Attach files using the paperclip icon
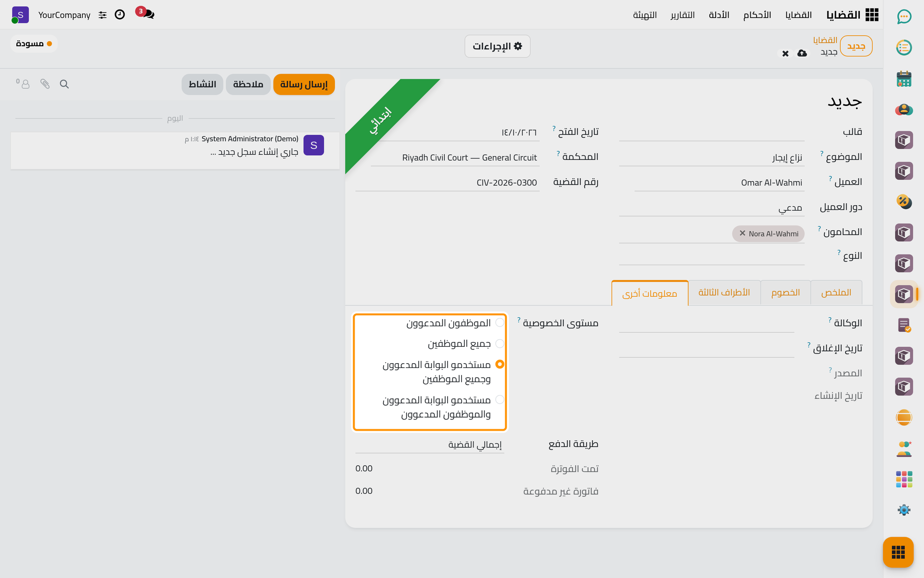Viewport: 924px width, 578px height. [x=45, y=84]
